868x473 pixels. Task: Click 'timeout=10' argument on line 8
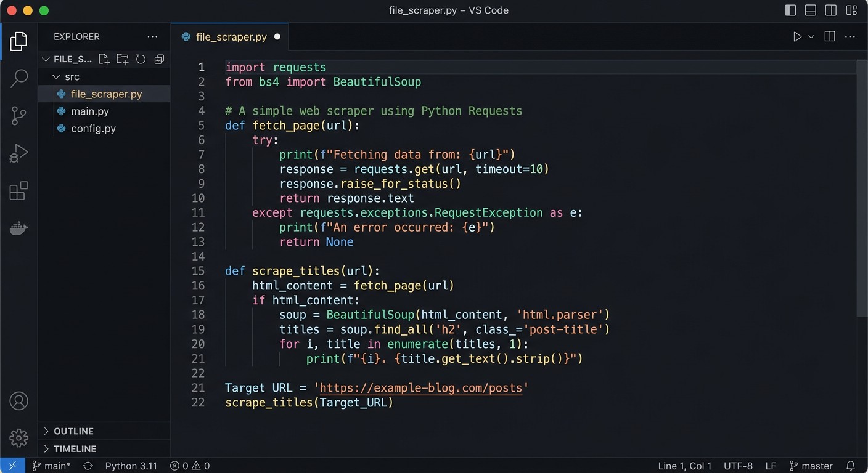(509, 169)
